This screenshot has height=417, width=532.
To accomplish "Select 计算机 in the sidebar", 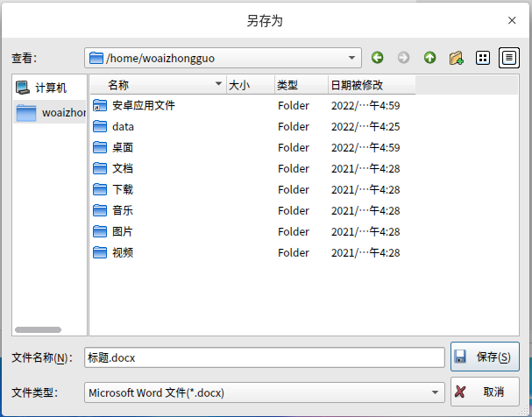I will (x=49, y=88).
